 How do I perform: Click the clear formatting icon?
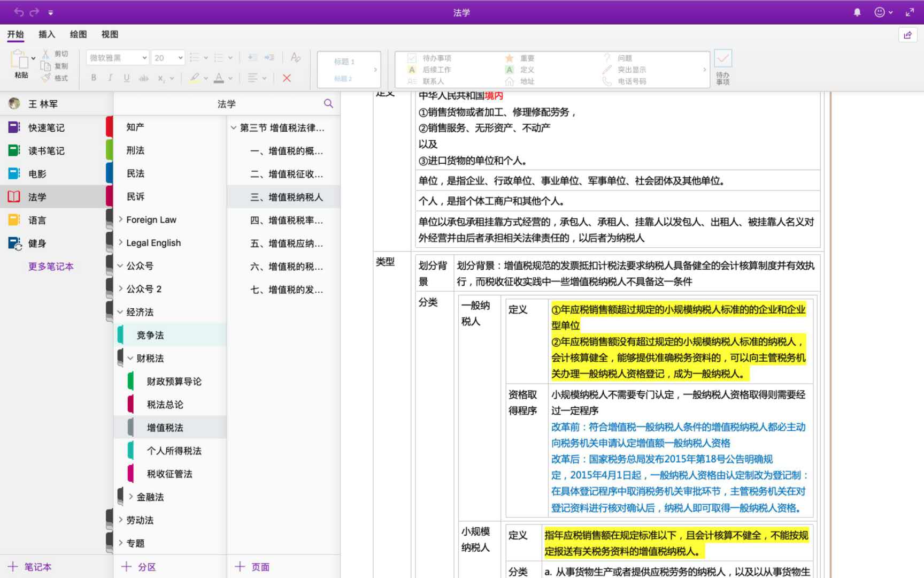pos(295,58)
